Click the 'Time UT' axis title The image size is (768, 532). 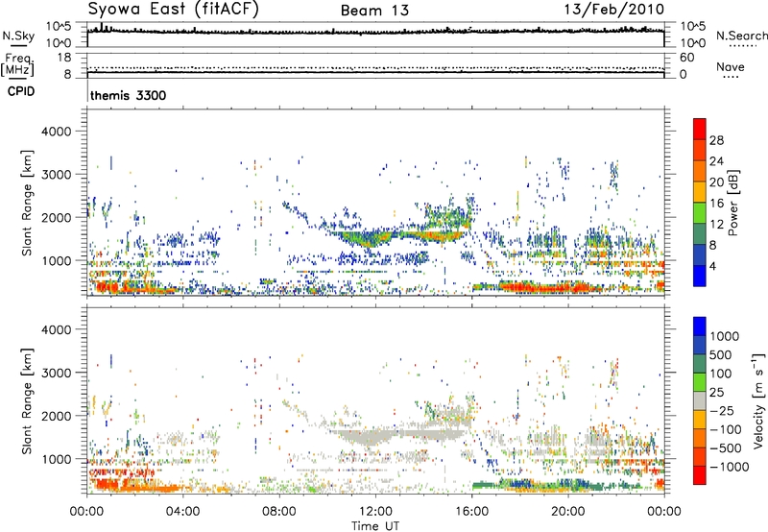[x=375, y=526]
